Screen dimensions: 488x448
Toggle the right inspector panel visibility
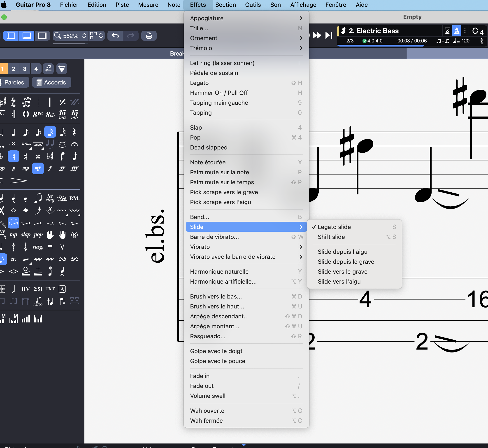(42, 36)
